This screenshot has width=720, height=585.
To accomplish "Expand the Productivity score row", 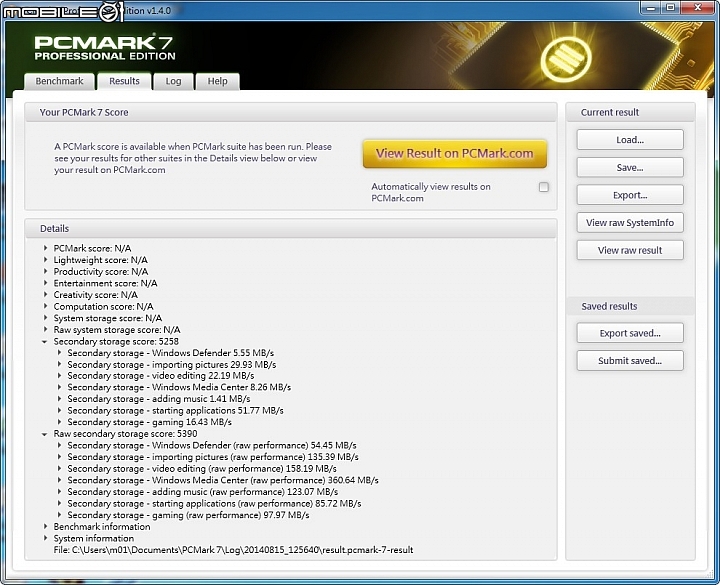I will pyautogui.click(x=45, y=271).
